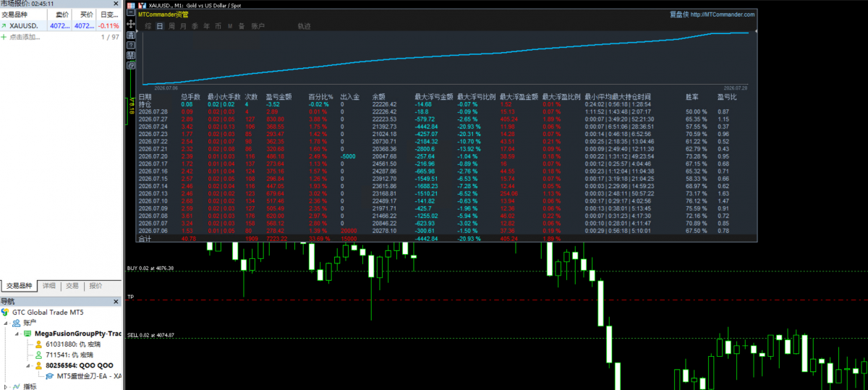Image resolution: width=868 pixels, height=390 pixels.
Task: Close the 导航 navigator panel
Action: [116, 301]
